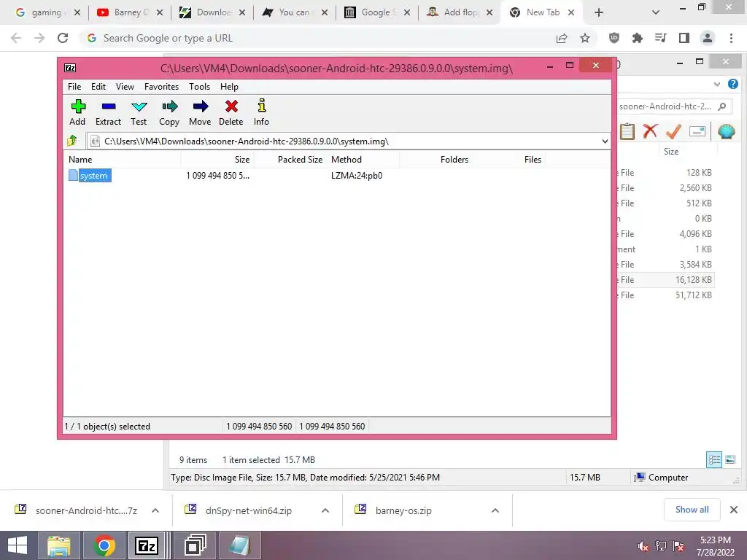This screenshot has height=560, width=747.
Task: Click the 7z window title icon
Action: (70, 68)
